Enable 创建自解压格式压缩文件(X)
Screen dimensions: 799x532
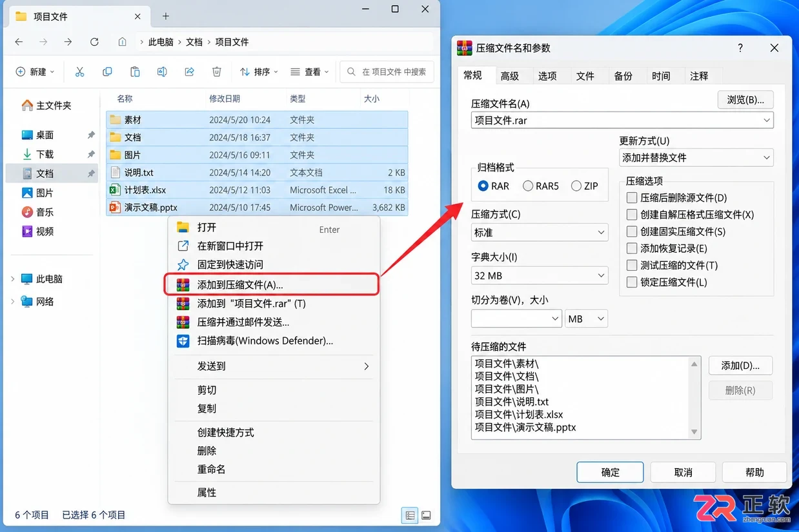pos(691,215)
